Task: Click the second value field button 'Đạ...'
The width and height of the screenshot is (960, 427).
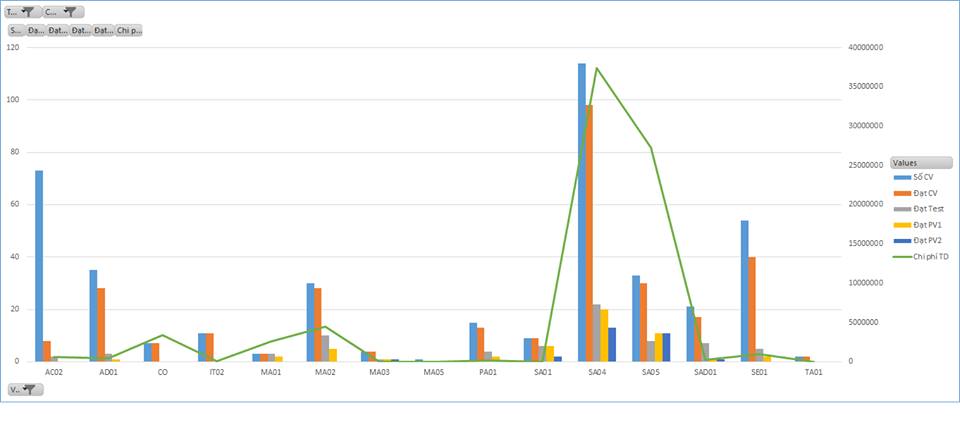Action: (36, 30)
